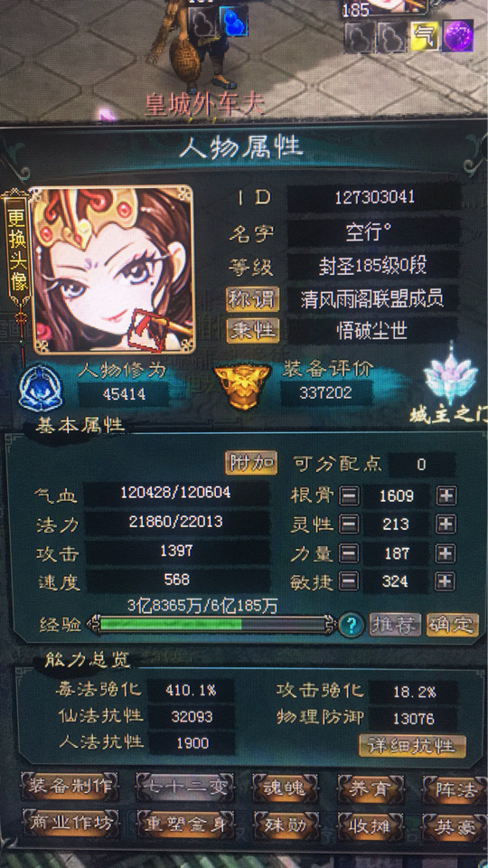Expand 详细抗性 detailed resistances

(412, 745)
